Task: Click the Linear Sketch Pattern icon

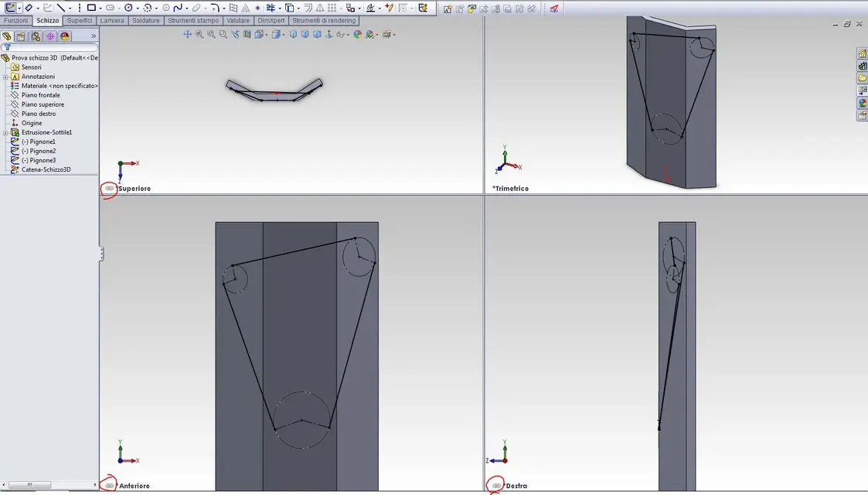Action: (x=332, y=9)
